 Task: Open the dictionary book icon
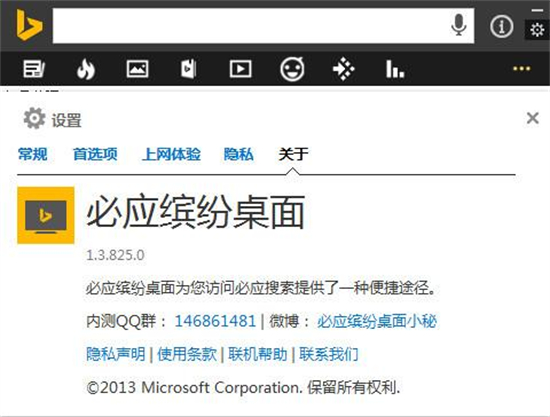[x=188, y=68]
